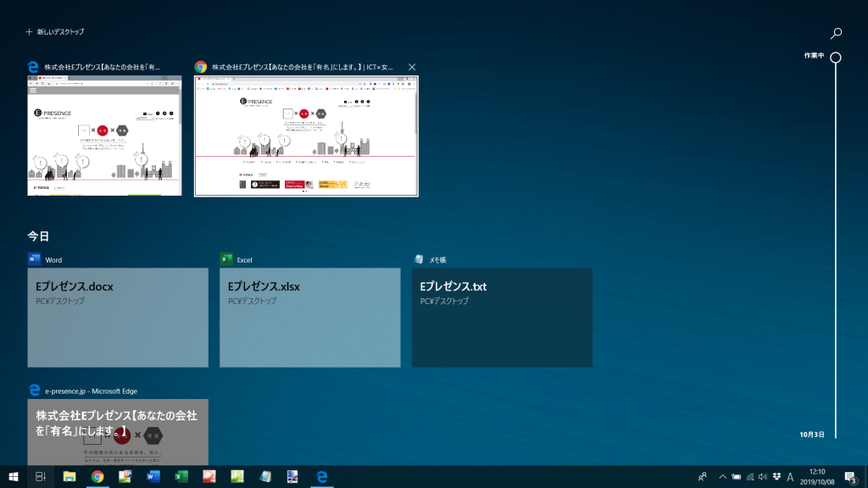Image resolution: width=868 pixels, height=488 pixels.
Task: Click the Edge icon above the Edge window thumbnail
Action: pos(33,67)
